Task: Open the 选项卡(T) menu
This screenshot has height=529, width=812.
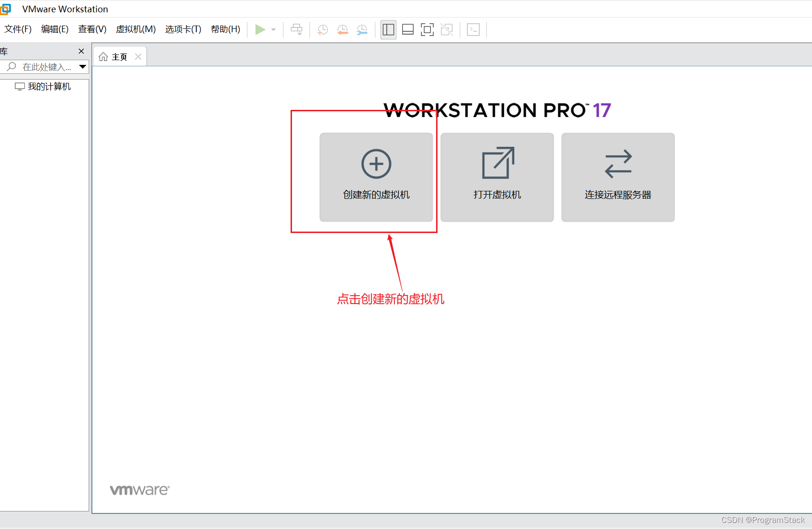Action: pyautogui.click(x=183, y=29)
